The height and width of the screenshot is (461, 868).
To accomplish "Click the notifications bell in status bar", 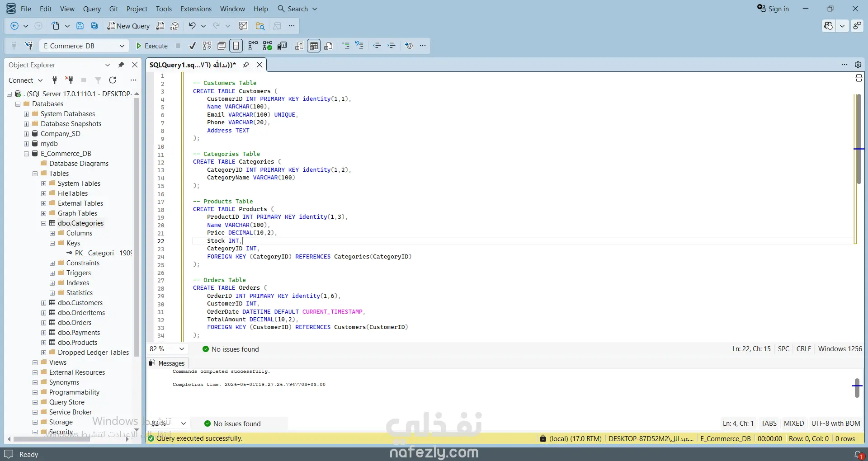I will 858,454.
